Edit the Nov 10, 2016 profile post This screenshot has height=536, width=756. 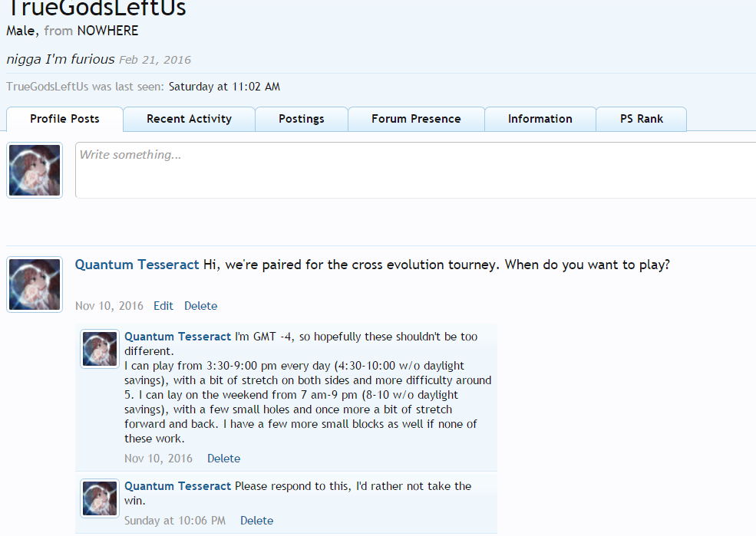pyautogui.click(x=163, y=306)
